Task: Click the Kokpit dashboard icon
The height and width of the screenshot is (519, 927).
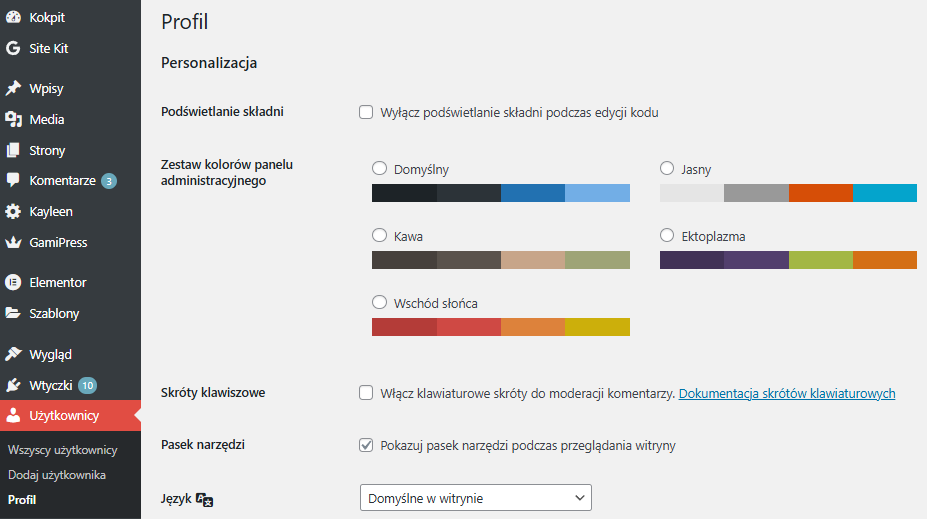Action: (x=13, y=17)
